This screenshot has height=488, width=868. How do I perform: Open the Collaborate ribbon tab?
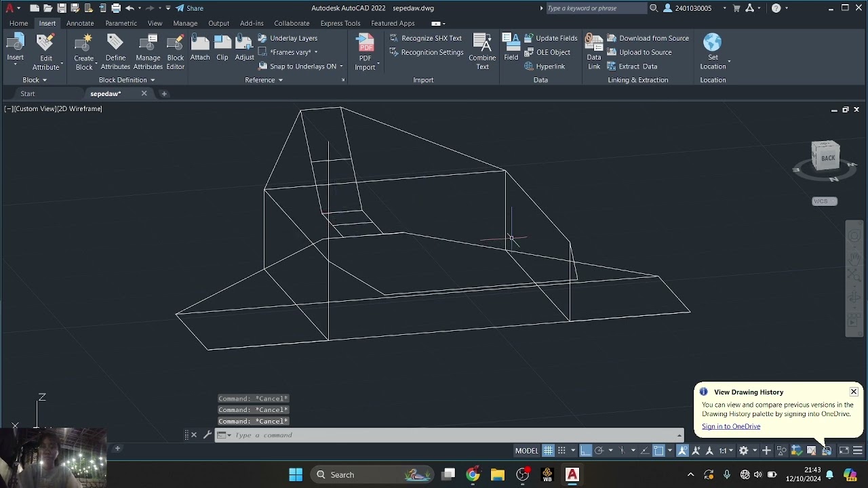[292, 23]
